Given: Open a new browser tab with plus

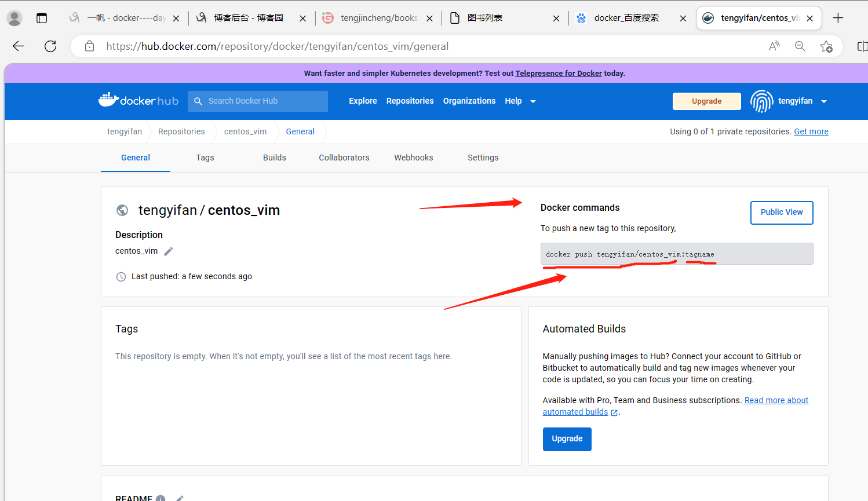Looking at the screenshot, I should [838, 18].
